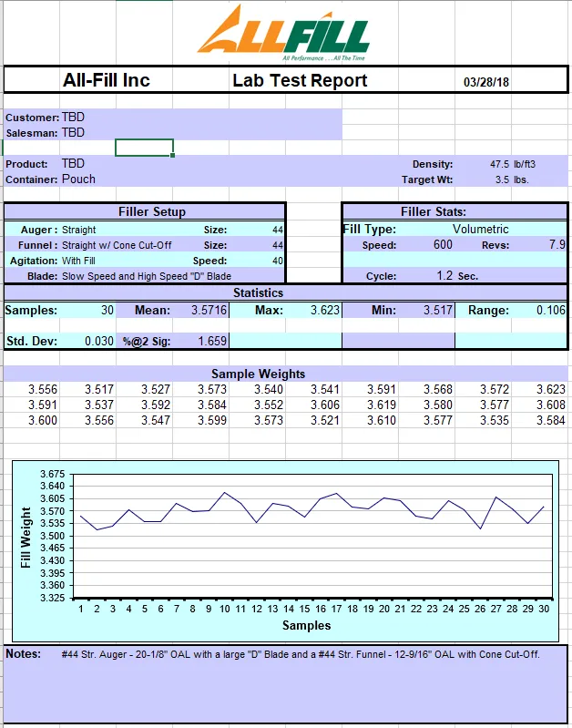572x728 pixels.
Task: Click the Agitation speed value 40
Action: (277, 261)
